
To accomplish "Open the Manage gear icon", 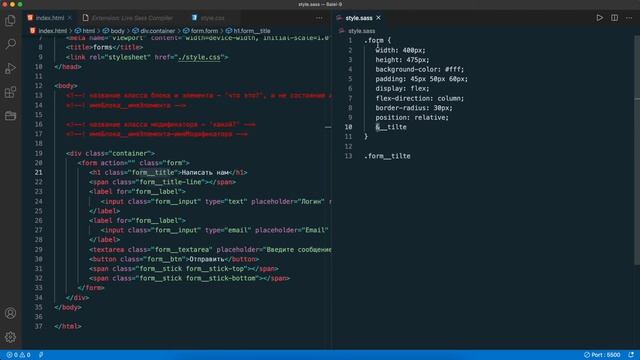I will coord(10,337).
